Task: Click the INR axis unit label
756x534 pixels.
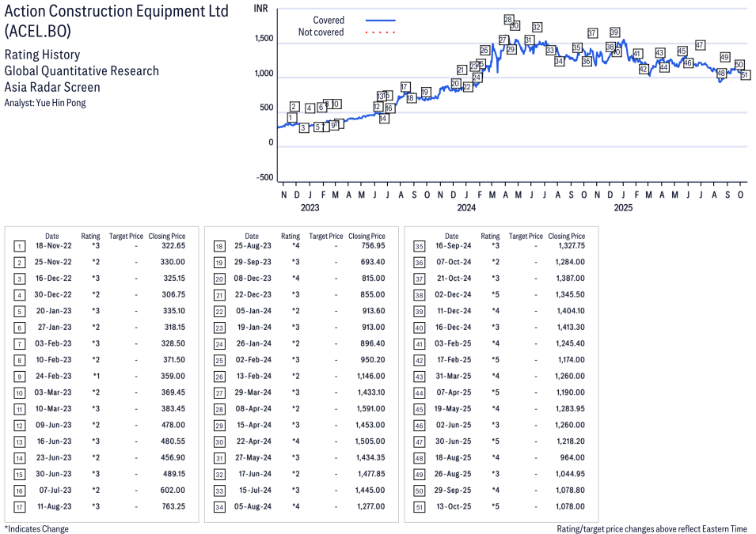Action: tap(260, 9)
